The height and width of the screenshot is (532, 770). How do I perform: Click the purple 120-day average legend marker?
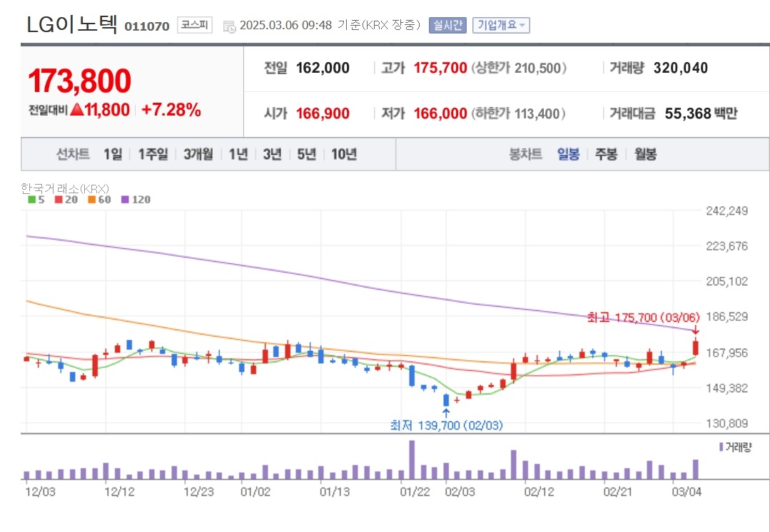tap(125, 200)
